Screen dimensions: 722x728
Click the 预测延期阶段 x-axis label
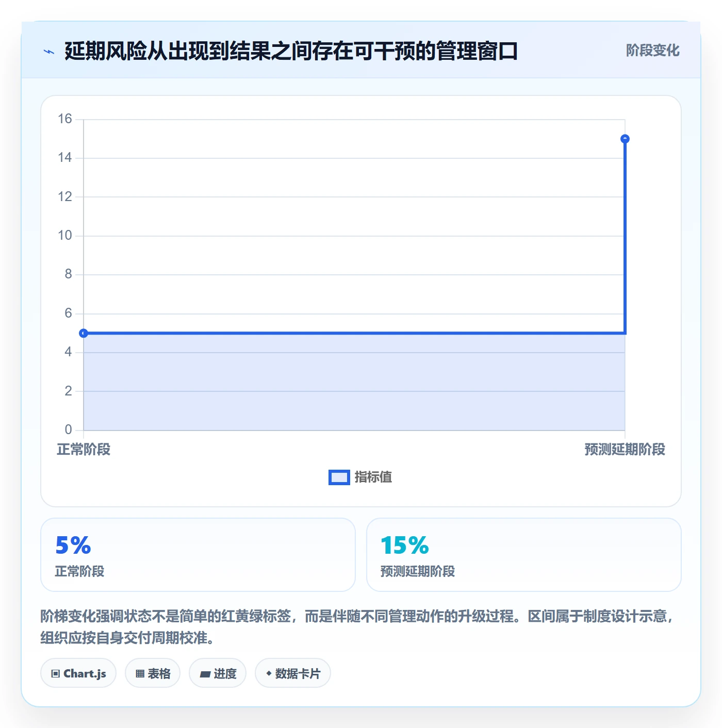click(625, 450)
